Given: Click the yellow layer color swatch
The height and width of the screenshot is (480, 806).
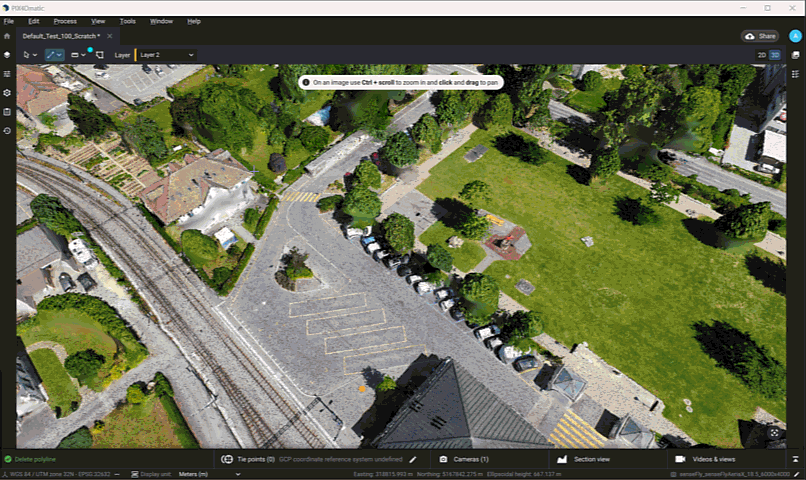Looking at the screenshot, I should [x=135, y=55].
